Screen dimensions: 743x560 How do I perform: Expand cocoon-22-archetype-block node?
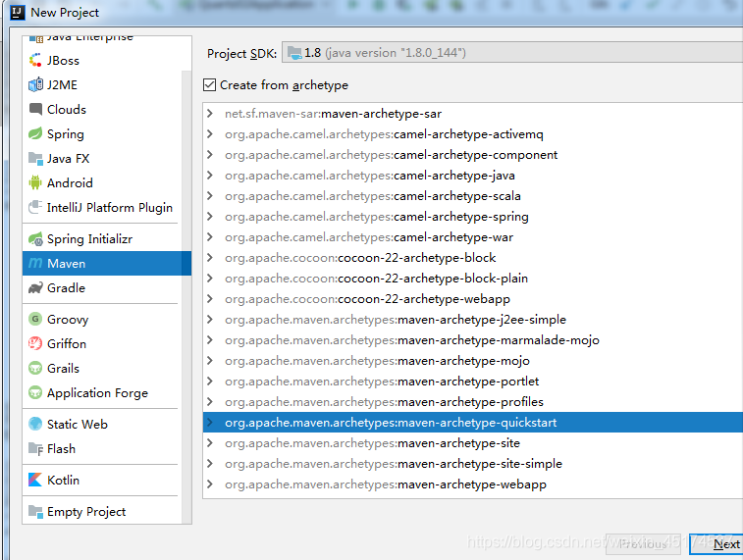pos(210,258)
